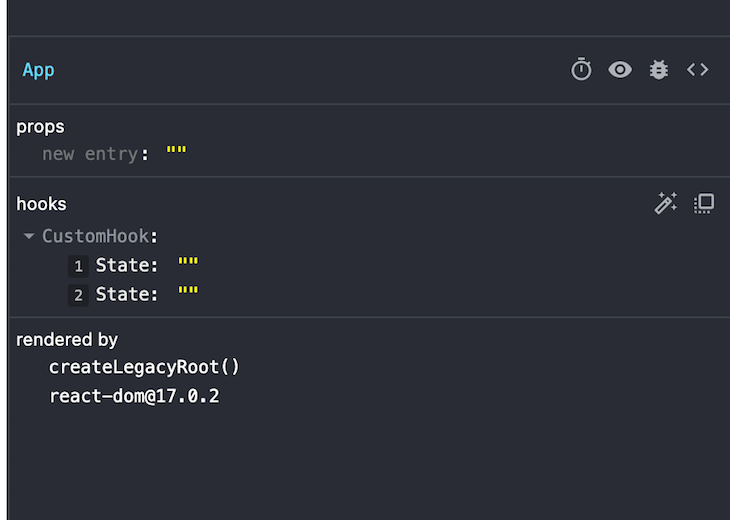Click the first State hook value

[188, 263]
